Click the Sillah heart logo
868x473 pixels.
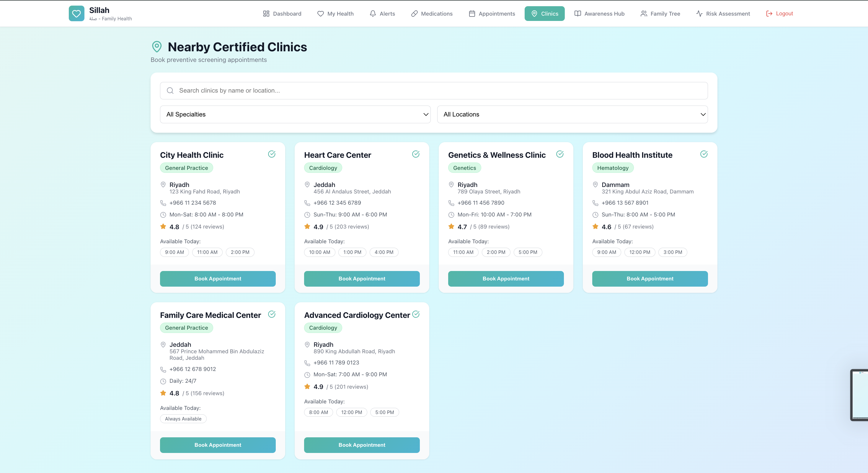(76, 13)
